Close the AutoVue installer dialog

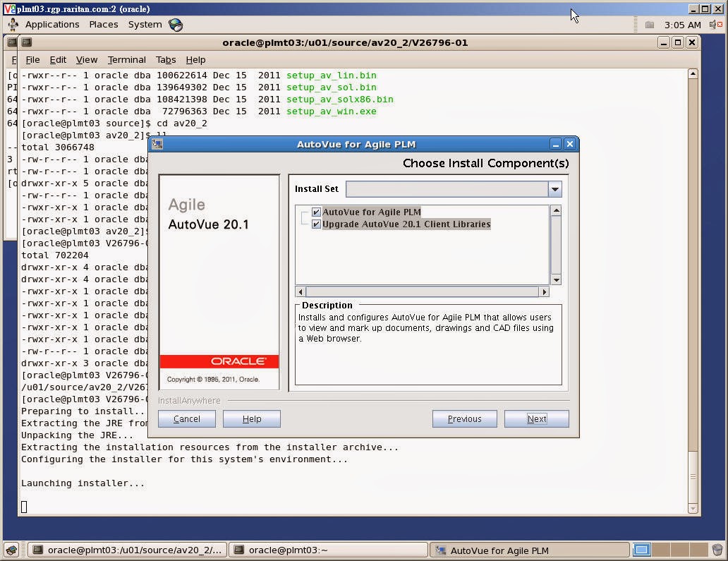[570, 145]
